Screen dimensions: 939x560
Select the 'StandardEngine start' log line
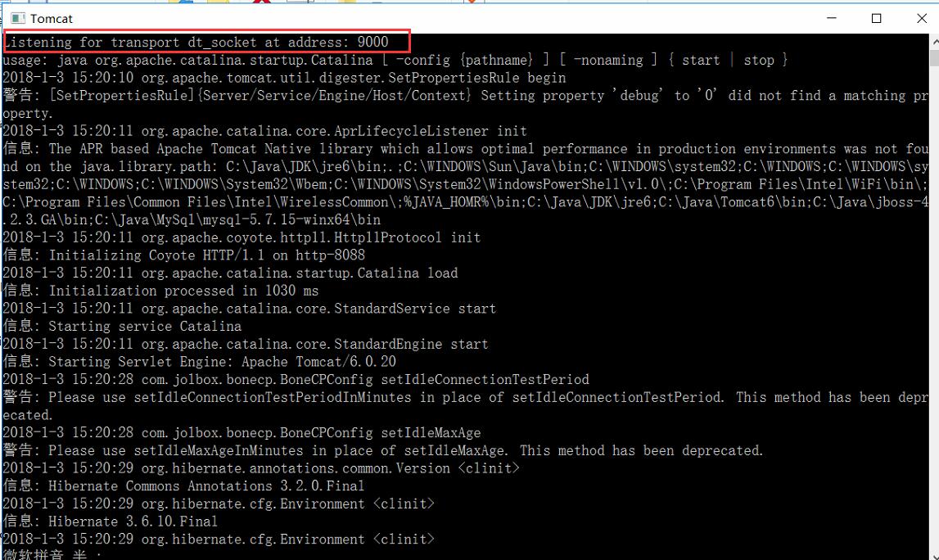pos(246,344)
